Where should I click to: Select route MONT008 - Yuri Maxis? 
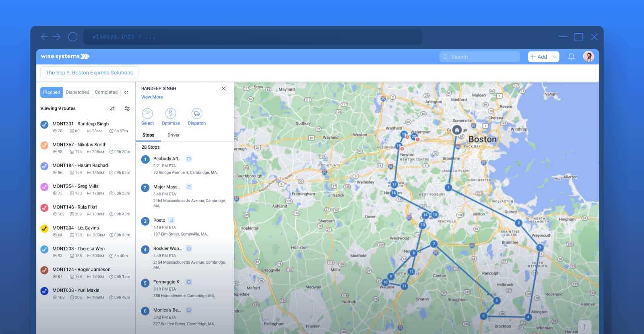[x=85, y=294]
